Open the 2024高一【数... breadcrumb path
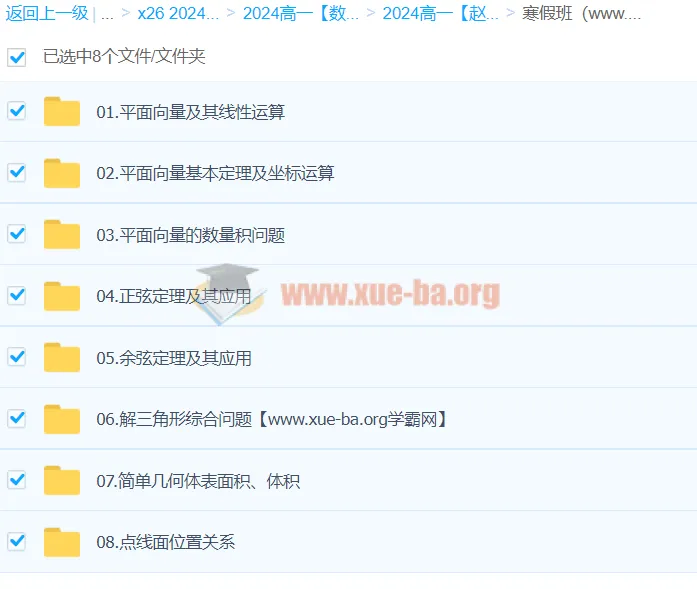 pyautogui.click(x=301, y=14)
